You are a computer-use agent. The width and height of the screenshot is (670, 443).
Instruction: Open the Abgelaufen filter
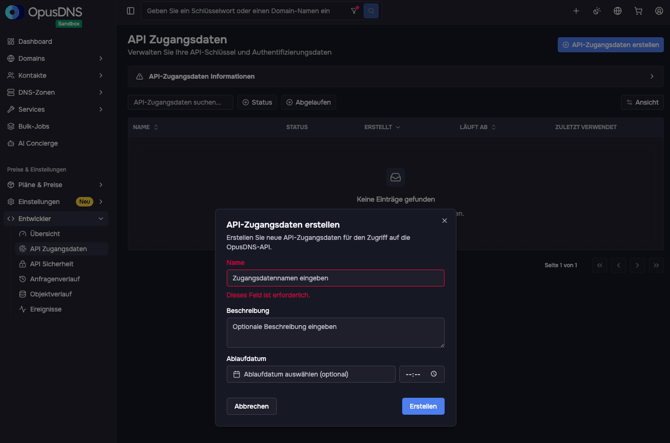coord(309,103)
